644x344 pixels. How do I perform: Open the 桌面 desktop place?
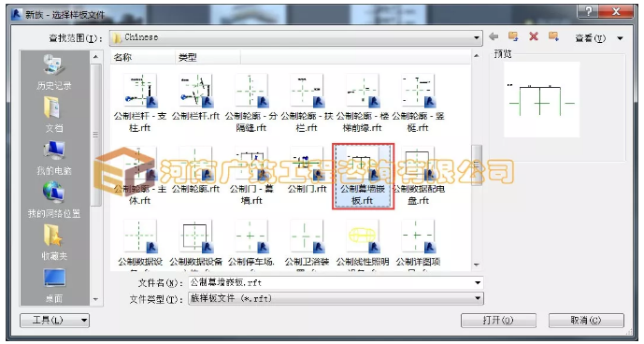tap(54, 285)
